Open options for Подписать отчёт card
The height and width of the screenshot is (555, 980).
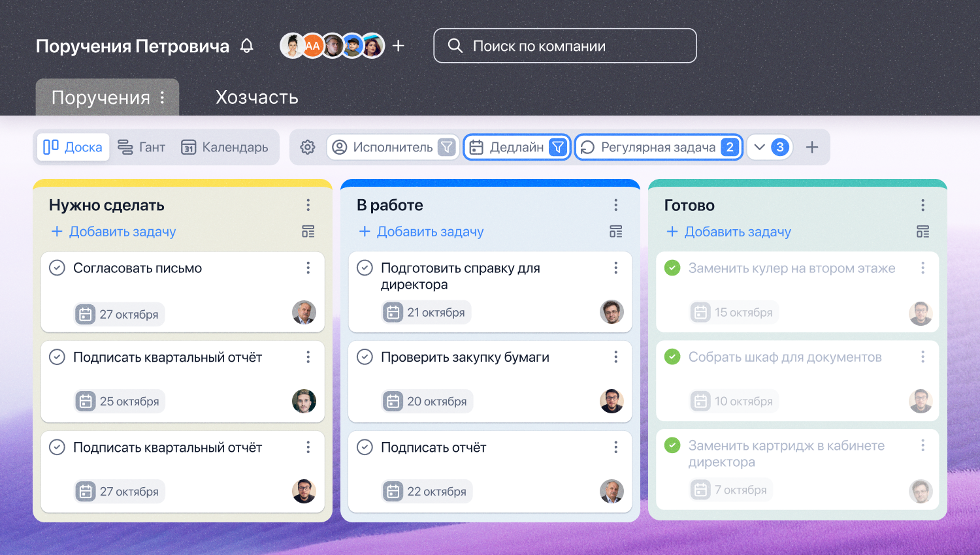coord(616,447)
